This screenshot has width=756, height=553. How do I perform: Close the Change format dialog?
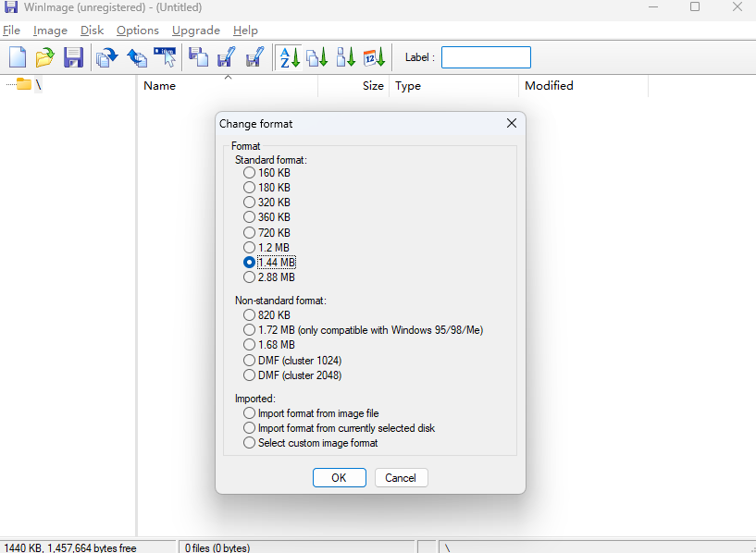click(511, 124)
